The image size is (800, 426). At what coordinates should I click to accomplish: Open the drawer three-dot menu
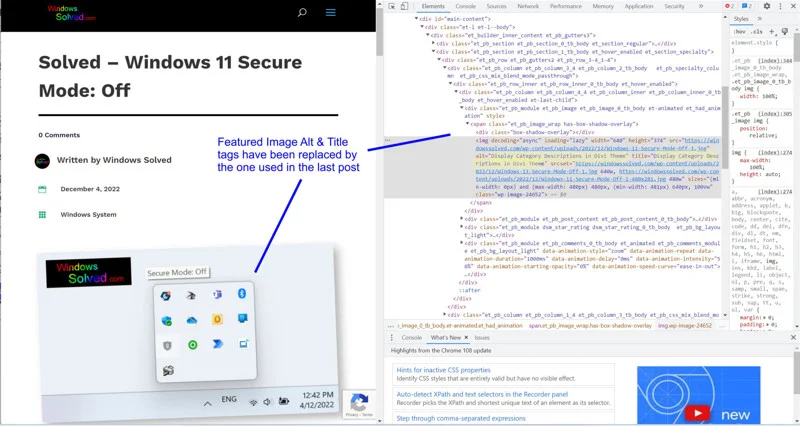[392, 338]
